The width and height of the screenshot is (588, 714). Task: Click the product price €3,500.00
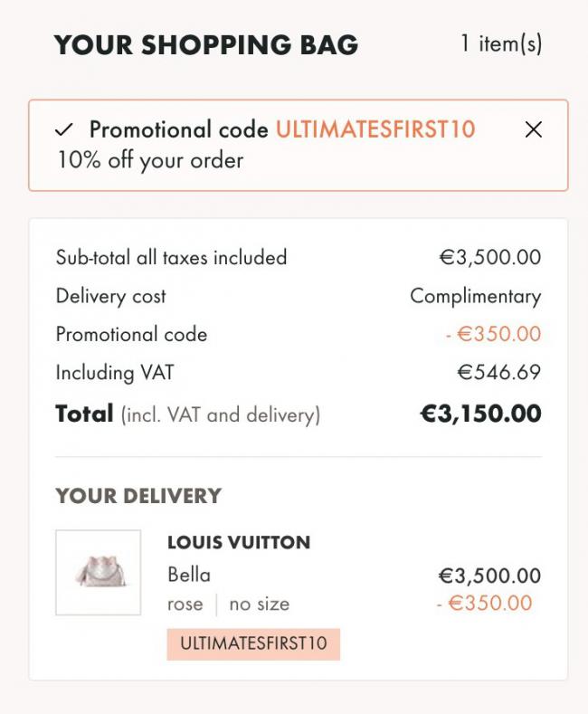coord(489,576)
